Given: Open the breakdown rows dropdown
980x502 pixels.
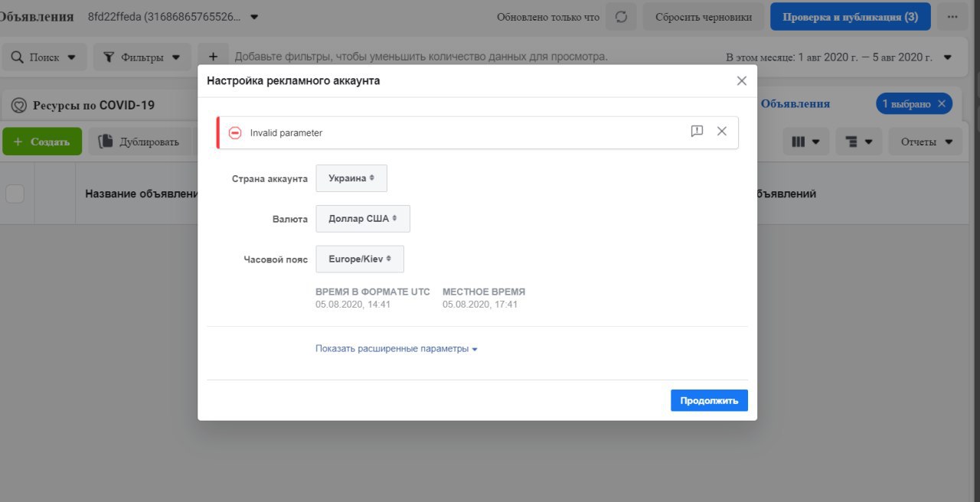Looking at the screenshot, I should click(x=858, y=142).
